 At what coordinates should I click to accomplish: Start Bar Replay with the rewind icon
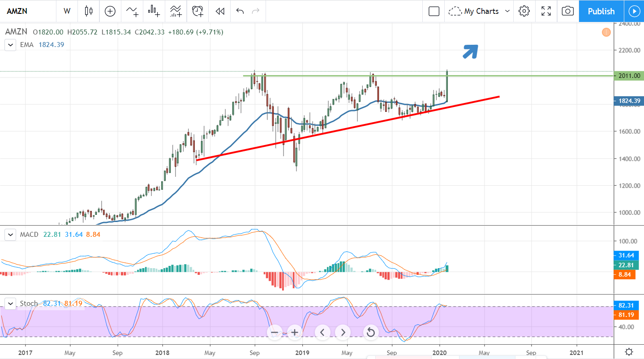220,11
